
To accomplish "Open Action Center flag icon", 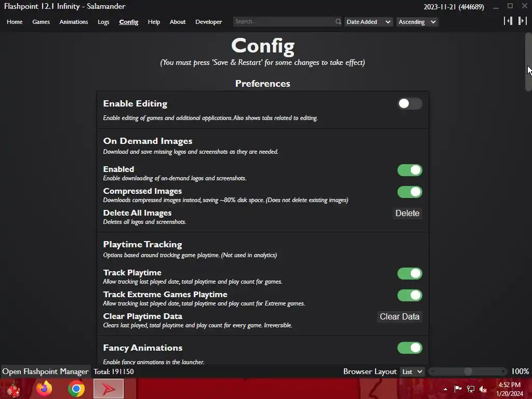I will pos(458,389).
